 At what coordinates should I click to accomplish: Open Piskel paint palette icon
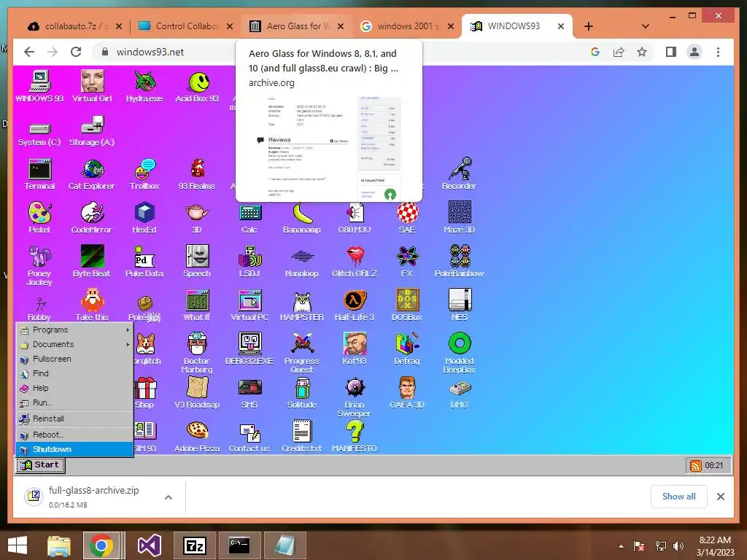click(39, 217)
